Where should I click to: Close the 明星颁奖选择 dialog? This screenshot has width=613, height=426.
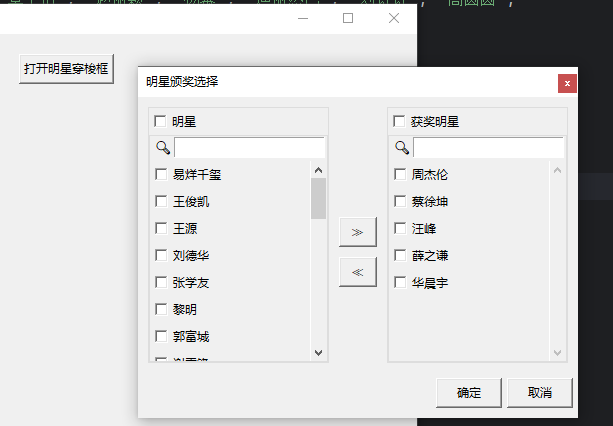coord(567,83)
